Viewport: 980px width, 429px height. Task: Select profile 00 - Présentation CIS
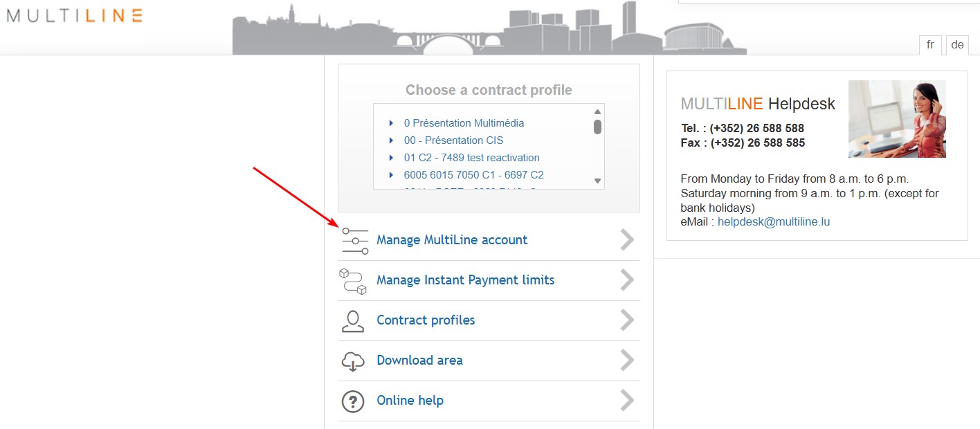pyautogui.click(x=453, y=140)
